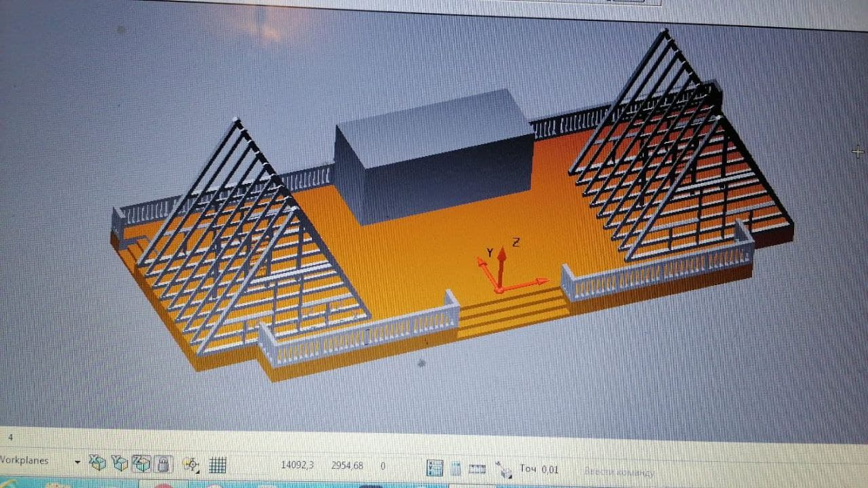Viewport: 868px width, 488px height.
Task: Click the red Z axis arrow of triad
Action: (501, 268)
